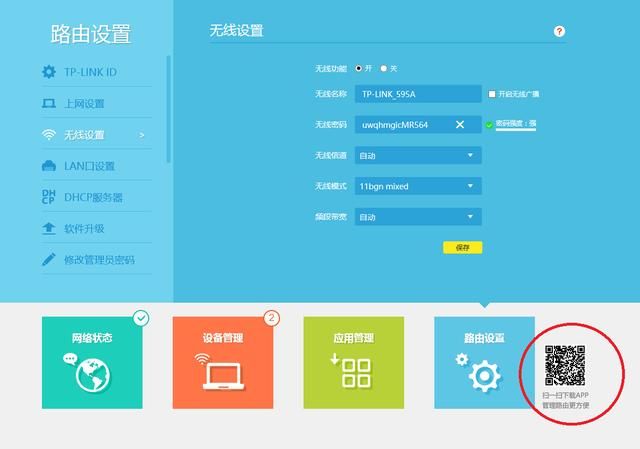The width and height of the screenshot is (640, 449).
Task: Click the globe icon in 网络状态 tile
Action: tap(93, 375)
